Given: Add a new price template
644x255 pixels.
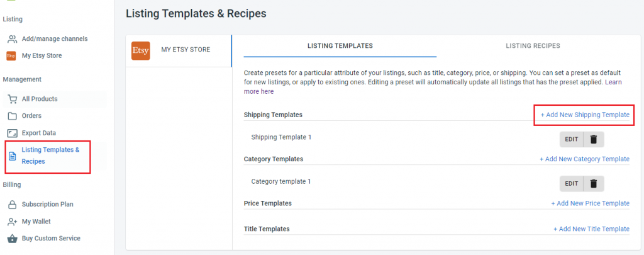Looking at the screenshot, I should pyautogui.click(x=590, y=203).
